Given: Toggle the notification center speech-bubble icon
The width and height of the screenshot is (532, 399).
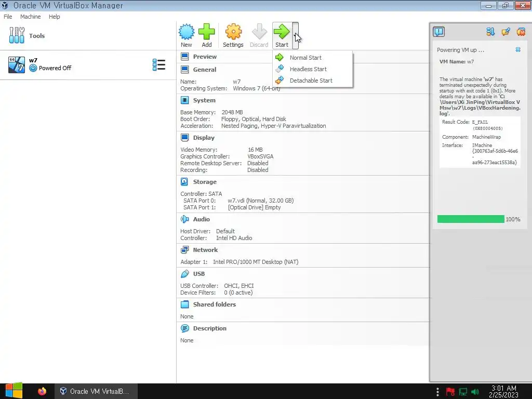Looking at the screenshot, I should pyautogui.click(x=438, y=32).
